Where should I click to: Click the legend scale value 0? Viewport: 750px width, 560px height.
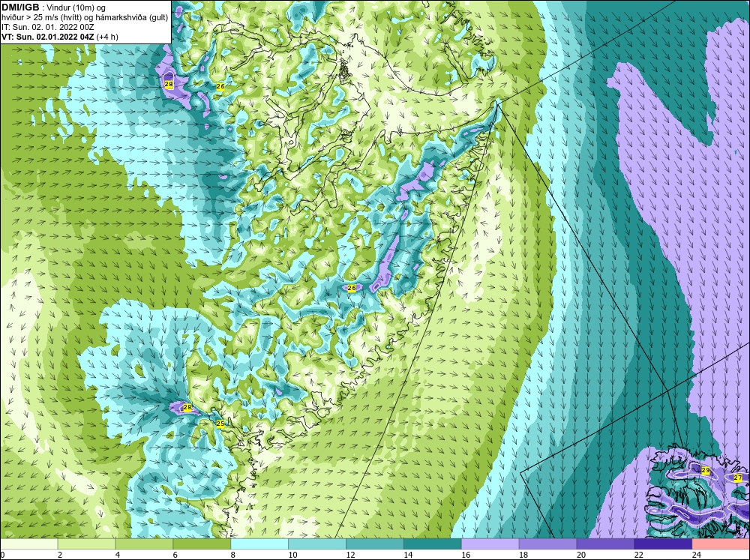[2, 555]
